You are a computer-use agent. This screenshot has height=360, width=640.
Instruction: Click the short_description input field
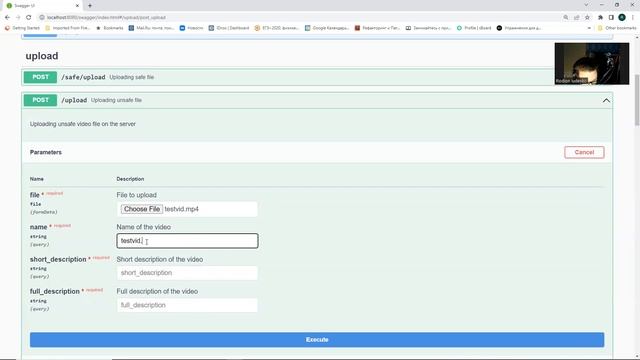pos(187,273)
